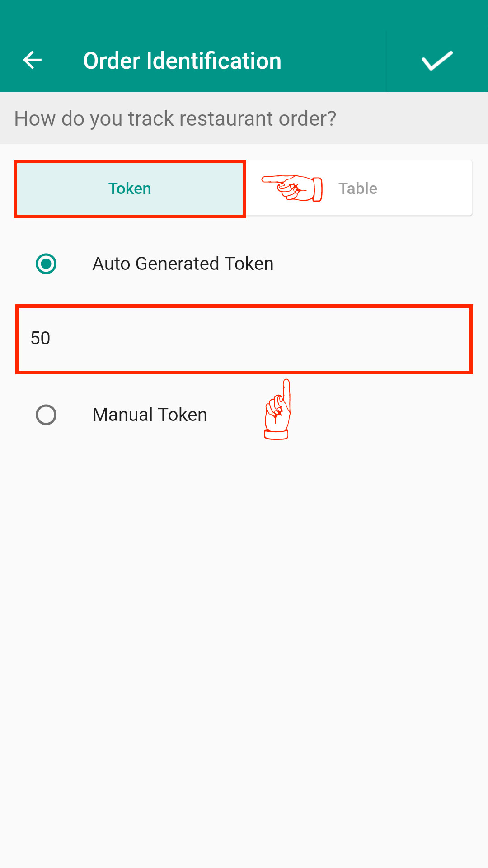Tap the "Manual Token" label text
This screenshot has width=488, height=868.
pyautogui.click(x=150, y=415)
